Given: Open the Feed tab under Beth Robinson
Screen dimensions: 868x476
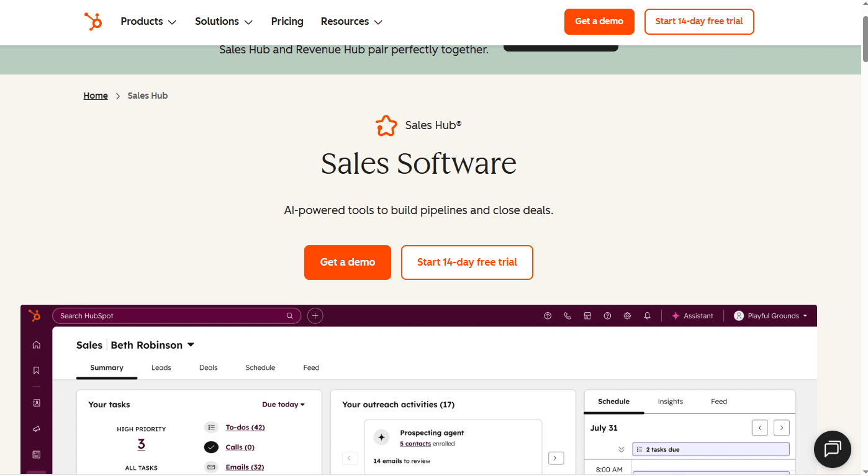Looking at the screenshot, I should point(312,367).
